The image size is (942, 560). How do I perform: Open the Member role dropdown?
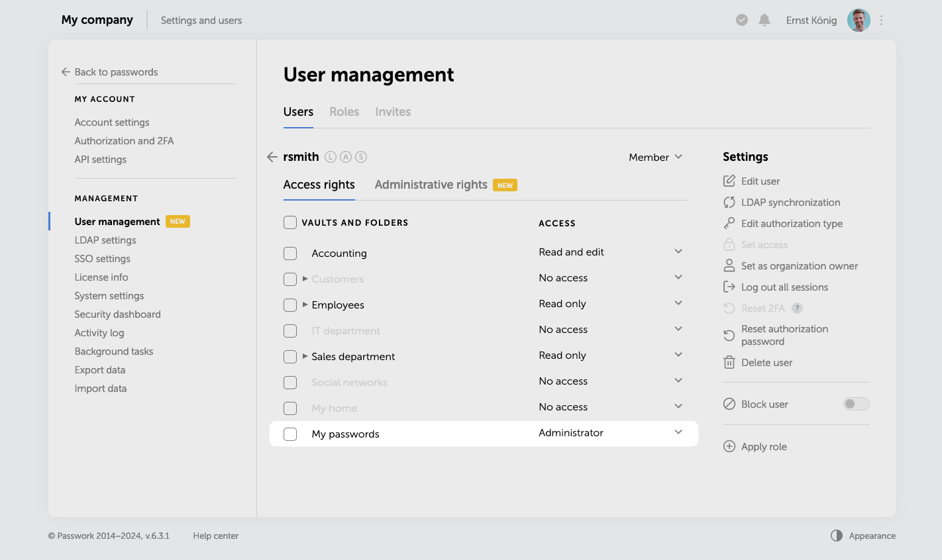655,157
